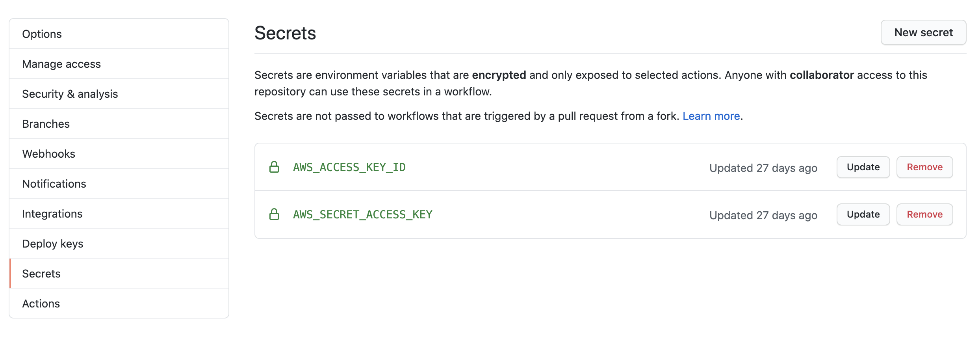The height and width of the screenshot is (339, 980).
Task: Open the Integrations settings page
Action: tap(52, 214)
